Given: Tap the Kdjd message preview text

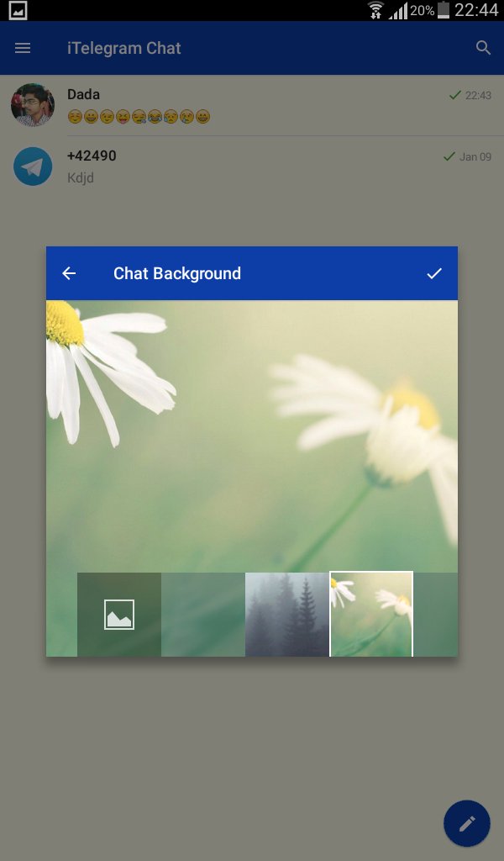Looking at the screenshot, I should coord(81,177).
